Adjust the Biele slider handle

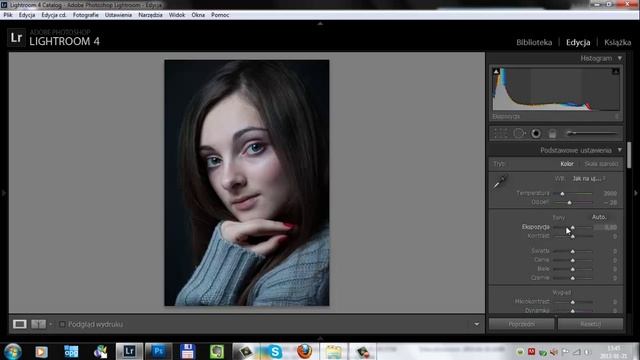pos(573,269)
